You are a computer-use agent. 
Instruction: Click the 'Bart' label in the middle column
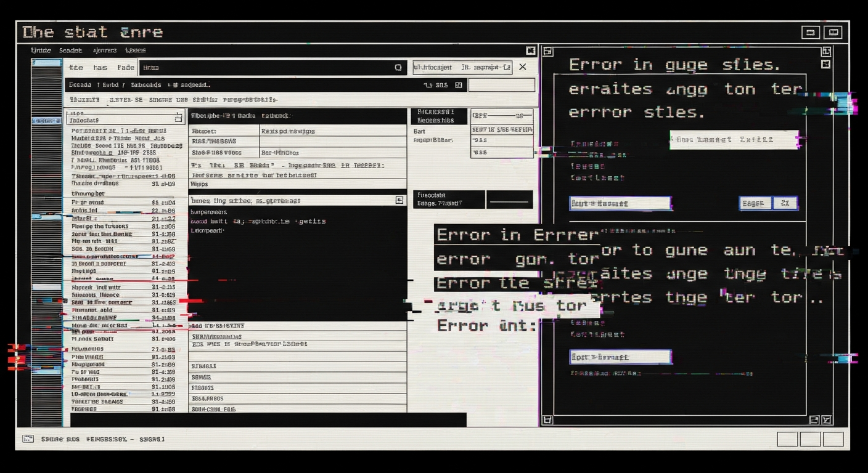(x=419, y=131)
